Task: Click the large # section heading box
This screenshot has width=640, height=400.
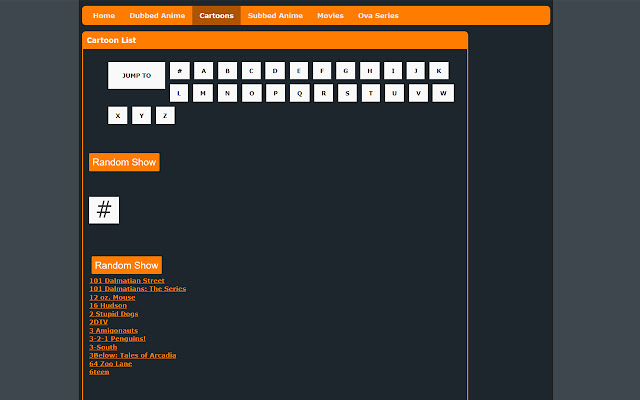Action: 104,210
